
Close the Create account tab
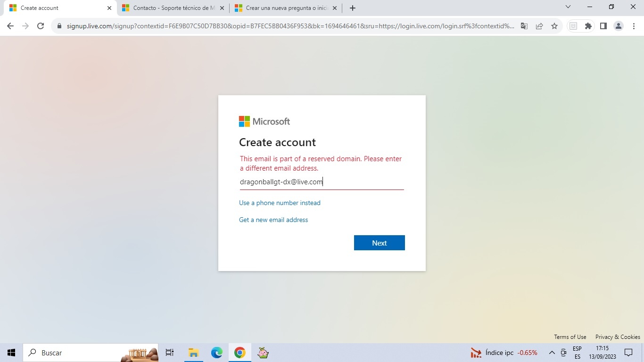tap(109, 8)
